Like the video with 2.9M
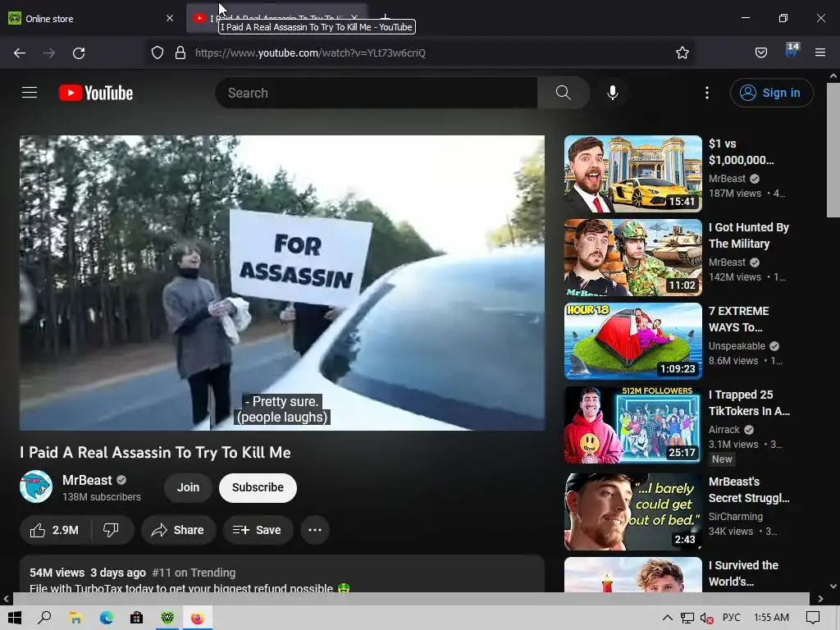840x630 pixels. point(55,530)
